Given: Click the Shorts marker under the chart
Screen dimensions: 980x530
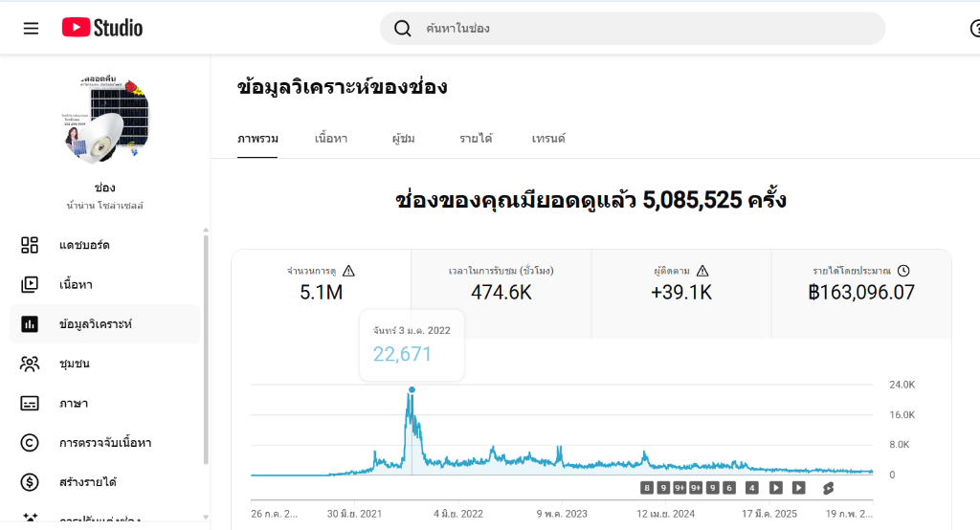Looking at the screenshot, I should pyautogui.click(x=828, y=488).
